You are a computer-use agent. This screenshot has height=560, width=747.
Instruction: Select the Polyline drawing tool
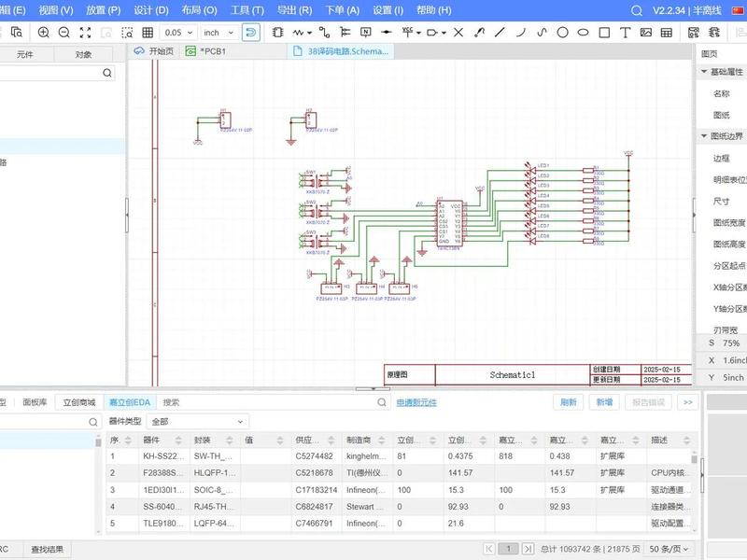[x=479, y=33]
